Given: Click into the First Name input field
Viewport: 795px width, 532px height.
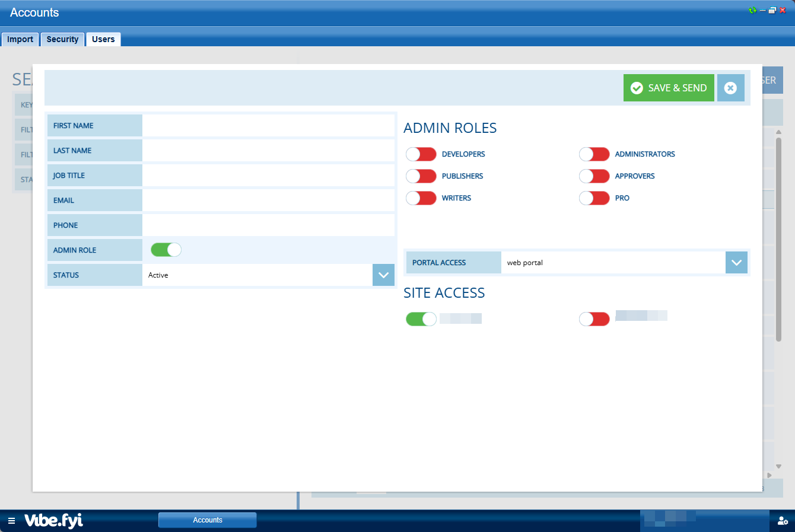Looking at the screenshot, I should click(268, 126).
